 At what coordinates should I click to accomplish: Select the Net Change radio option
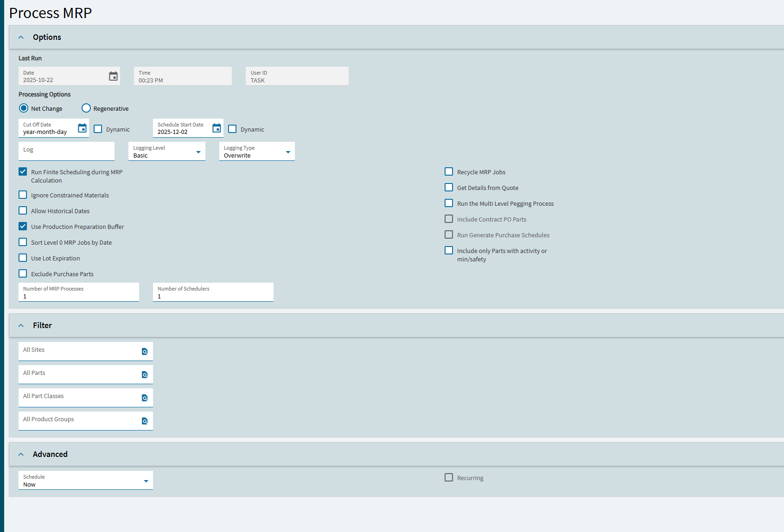(x=24, y=108)
